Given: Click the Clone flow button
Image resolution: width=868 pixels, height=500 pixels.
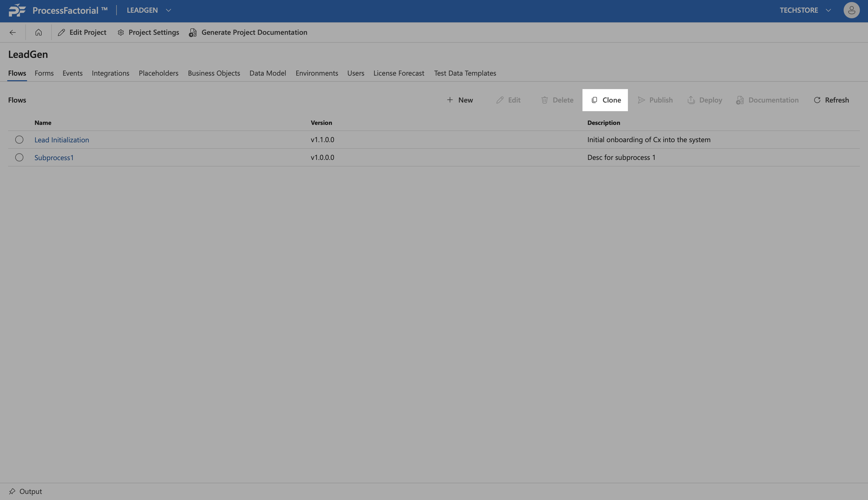Looking at the screenshot, I should [x=605, y=100].
